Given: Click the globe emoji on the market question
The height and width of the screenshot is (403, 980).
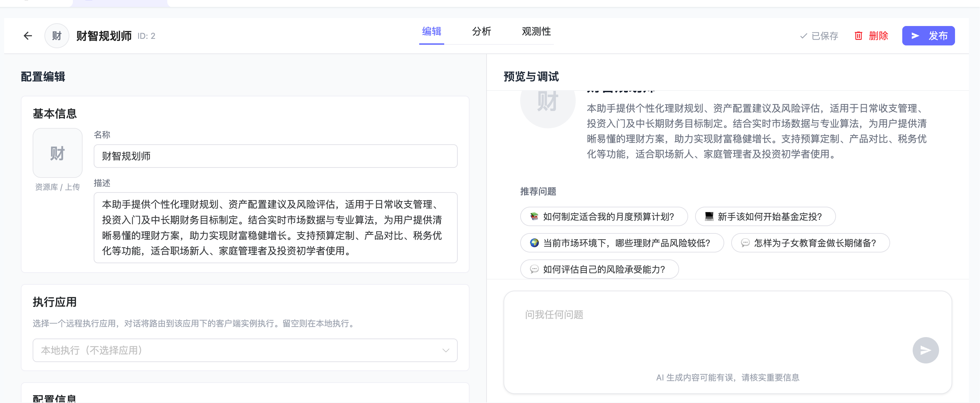Looking at the screenshot, I should [x=534, y=242].
